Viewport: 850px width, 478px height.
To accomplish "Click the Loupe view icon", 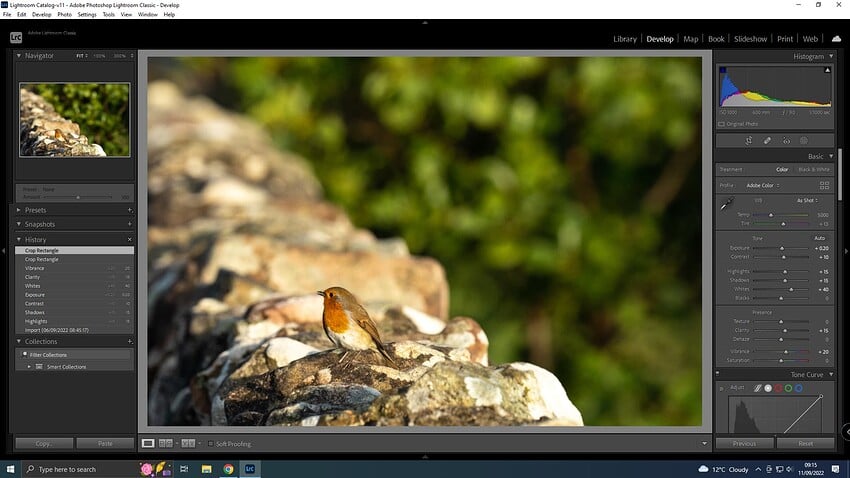I will point(148,443).
